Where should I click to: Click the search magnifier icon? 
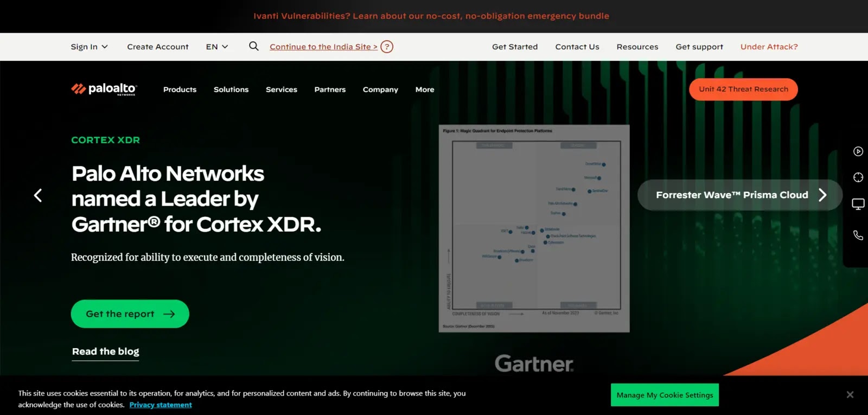click(x=253, y=46)
